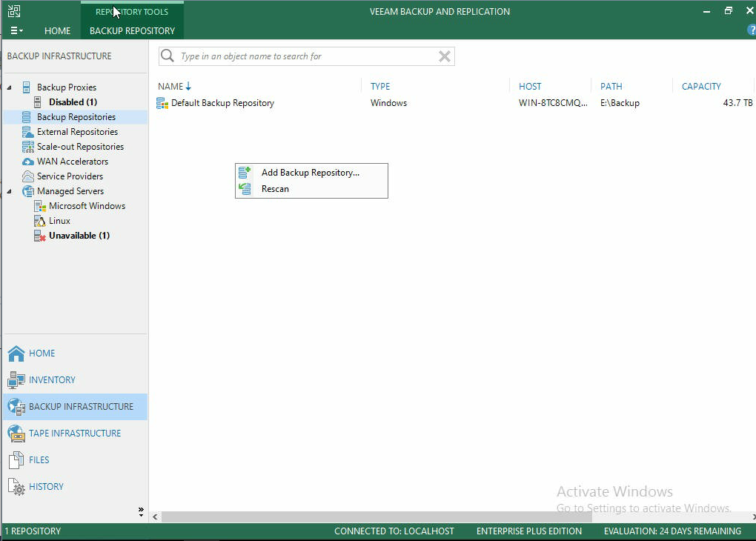The image size is (756, 541).
Task: Switch to the HOME ribbon tab
Action: [57, 31]
